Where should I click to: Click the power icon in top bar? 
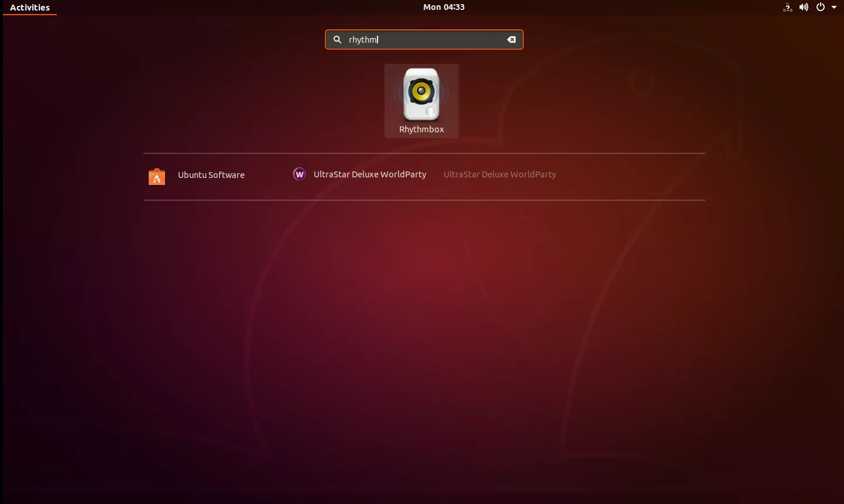(821, 7)
